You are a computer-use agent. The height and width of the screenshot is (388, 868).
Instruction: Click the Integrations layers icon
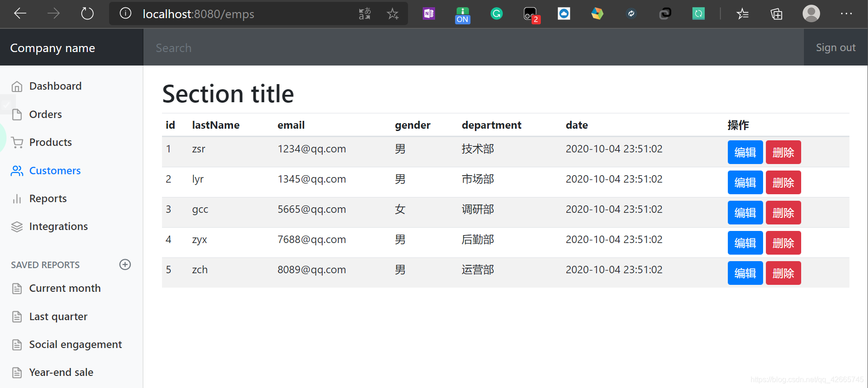click(17, 227)
